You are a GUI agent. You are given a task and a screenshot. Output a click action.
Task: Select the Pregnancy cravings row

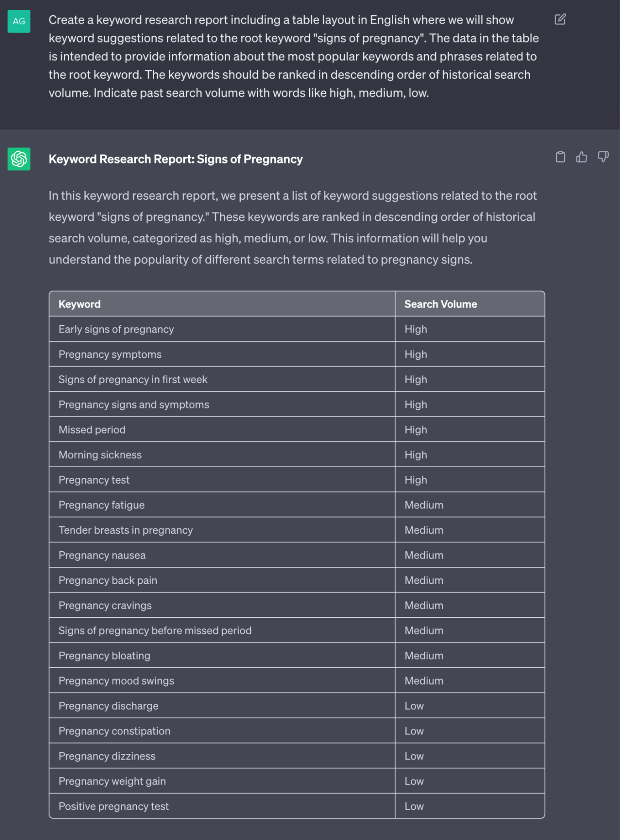tap(297, 606)
